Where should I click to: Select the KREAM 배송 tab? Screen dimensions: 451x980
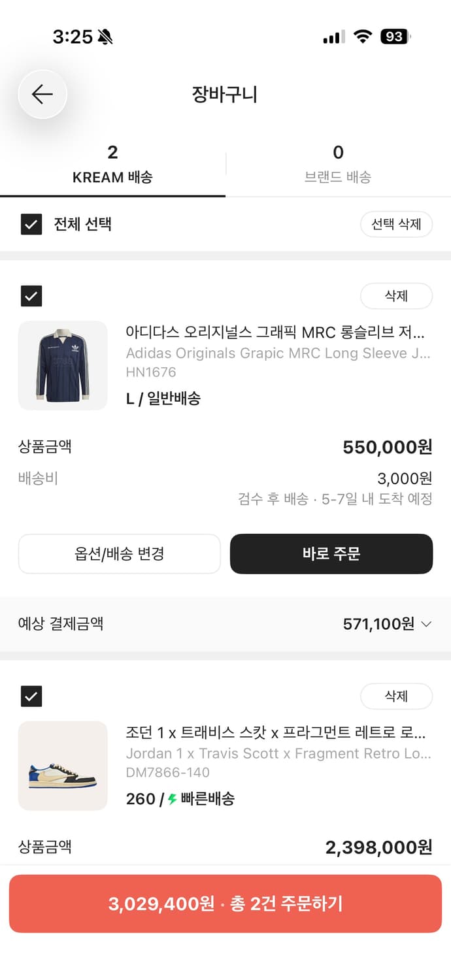[x=112, y=163]
